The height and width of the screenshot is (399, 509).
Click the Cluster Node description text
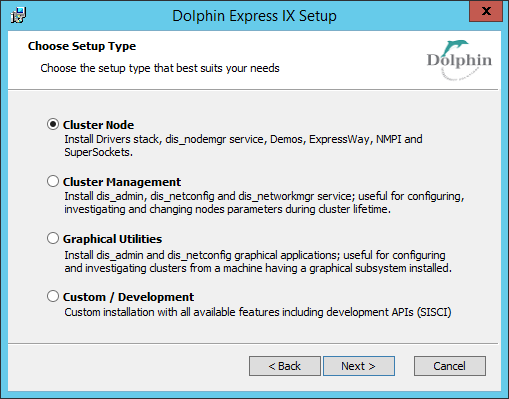click(x=243, y=145)
